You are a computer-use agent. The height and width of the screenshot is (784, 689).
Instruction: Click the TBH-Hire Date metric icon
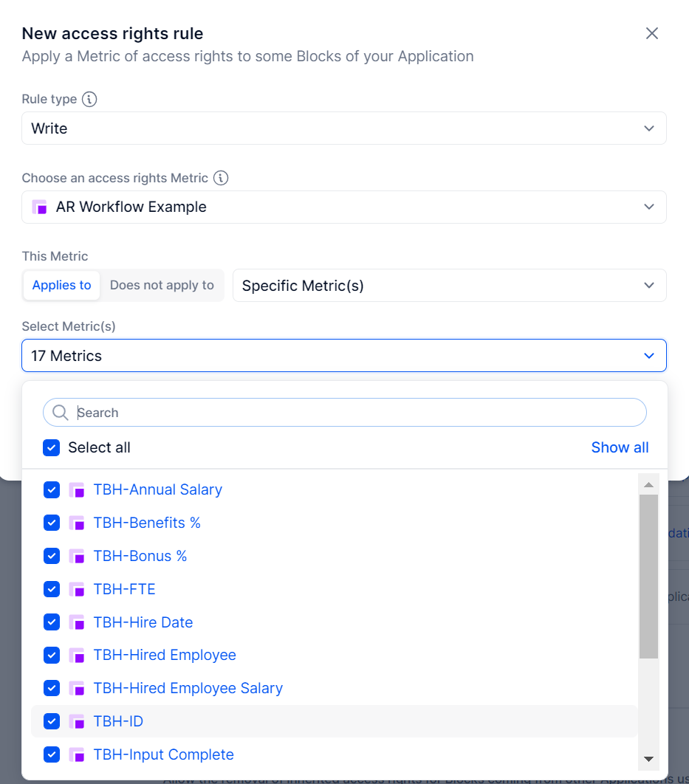pyautogui.click(x=77, y=622)
